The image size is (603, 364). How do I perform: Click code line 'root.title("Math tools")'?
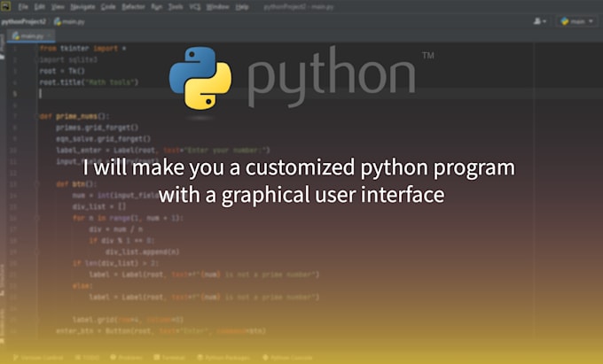point(89,82)
